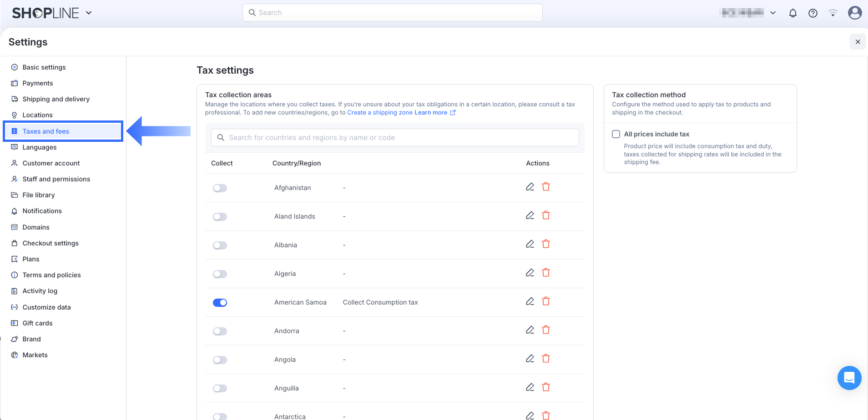Open Shipping and delivery settings
This screenshot has height=420, width=868.
[x=56, y=99]
